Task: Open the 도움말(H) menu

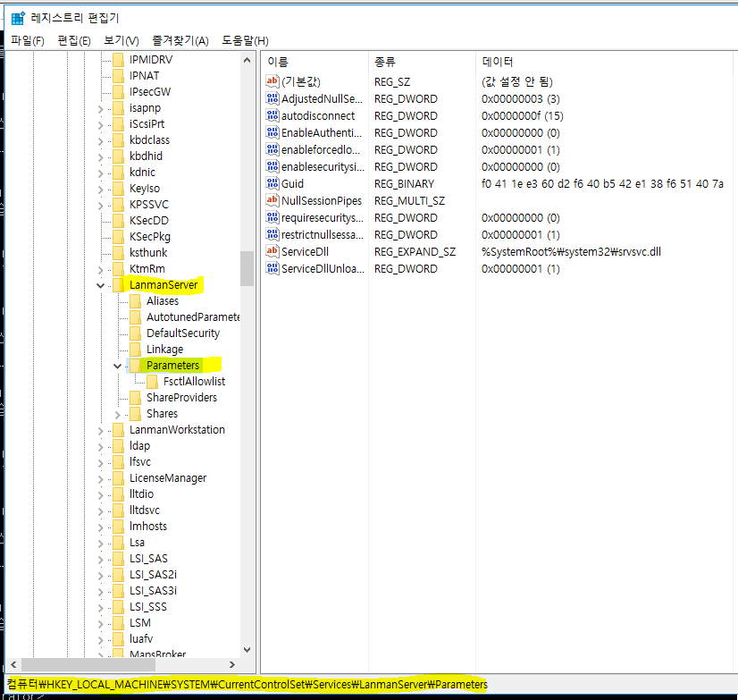Action: tap(245, 41)
